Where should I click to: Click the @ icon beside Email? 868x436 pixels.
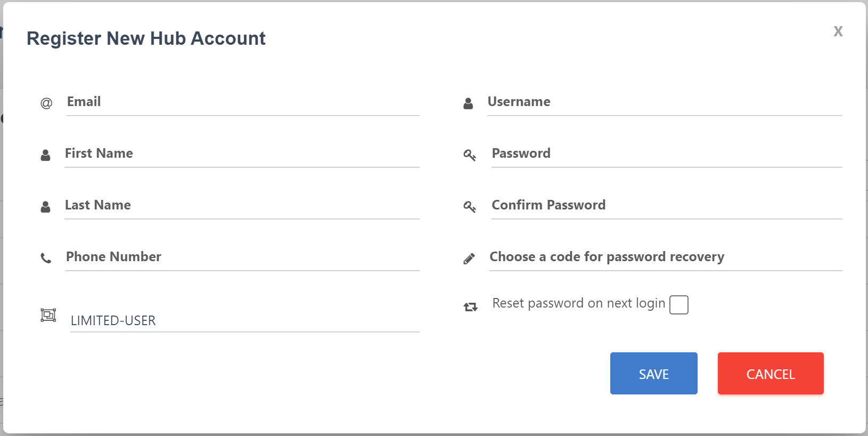pos(46,103)
